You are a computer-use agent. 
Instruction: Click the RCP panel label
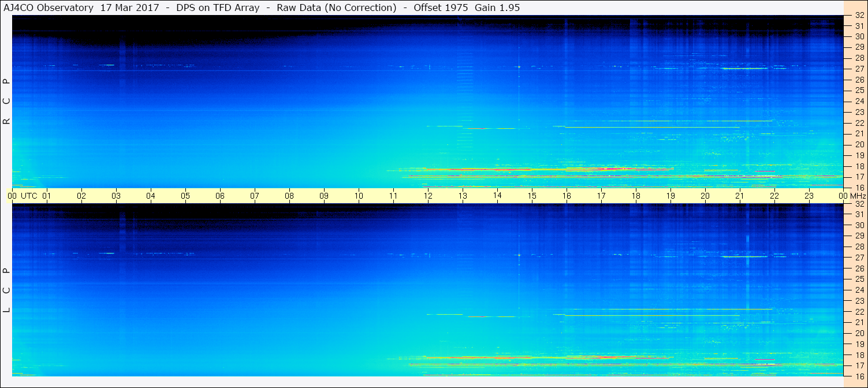tap(6, 101)
